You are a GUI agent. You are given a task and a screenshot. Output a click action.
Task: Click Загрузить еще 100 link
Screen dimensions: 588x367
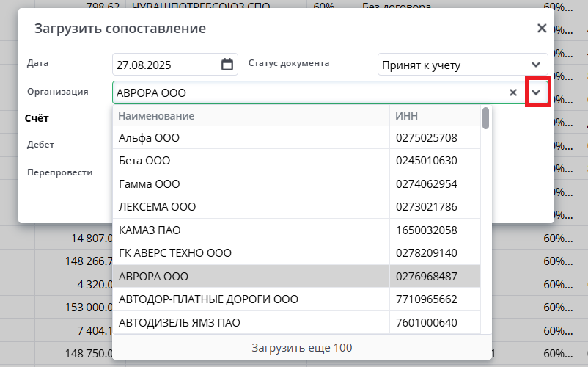point(302,347)
